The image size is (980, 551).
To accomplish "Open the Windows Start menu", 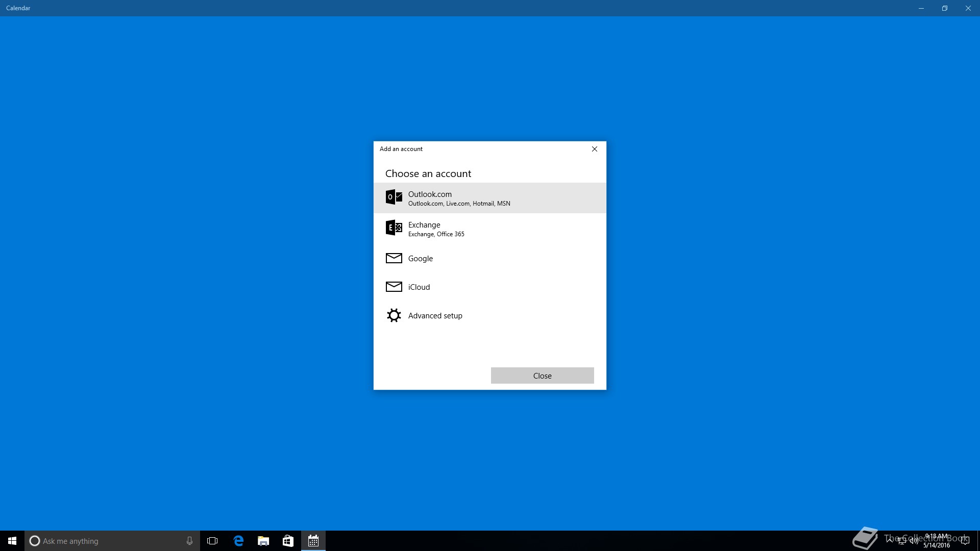I will 12,541.
